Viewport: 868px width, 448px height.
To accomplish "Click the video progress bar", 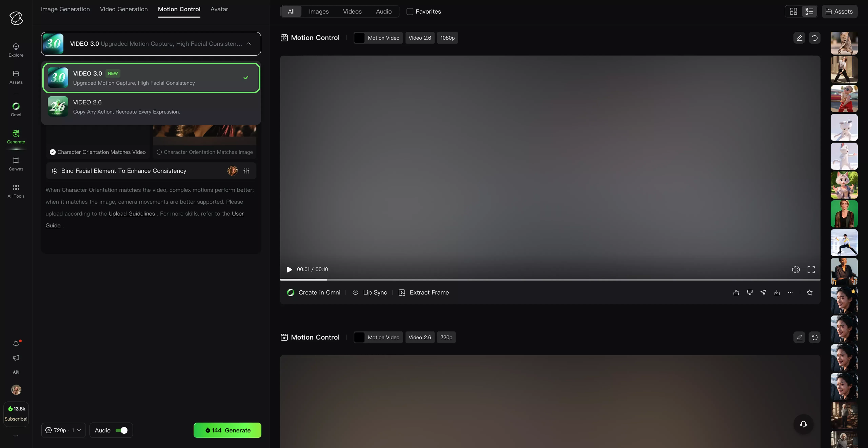I will (550, 280).
